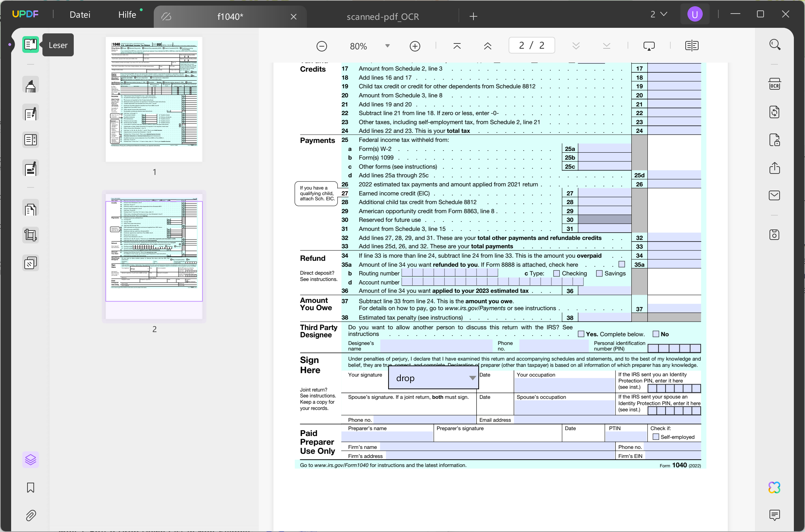
Task: Select the highlighter annotation tool
Action: pyautogui.click(x=31, y=84)
